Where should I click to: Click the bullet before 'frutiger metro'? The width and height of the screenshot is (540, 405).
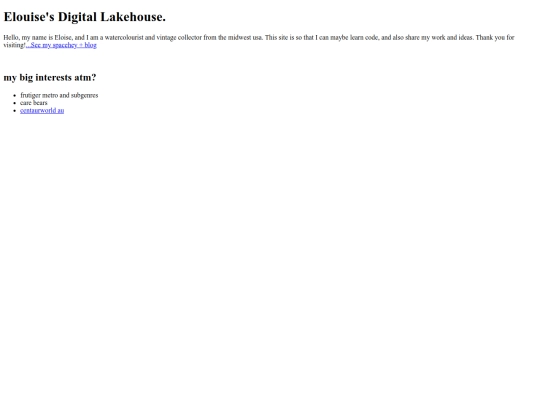click(x=14, y=95)
